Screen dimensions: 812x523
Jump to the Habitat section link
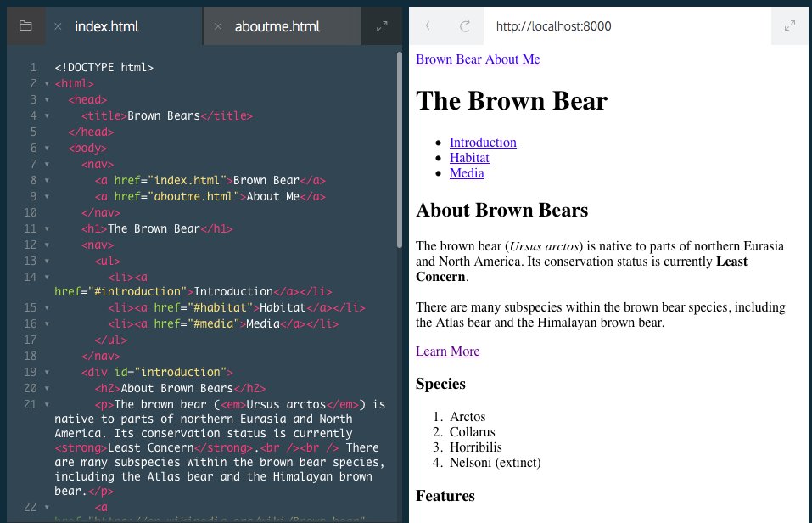[x=469, y=158]
